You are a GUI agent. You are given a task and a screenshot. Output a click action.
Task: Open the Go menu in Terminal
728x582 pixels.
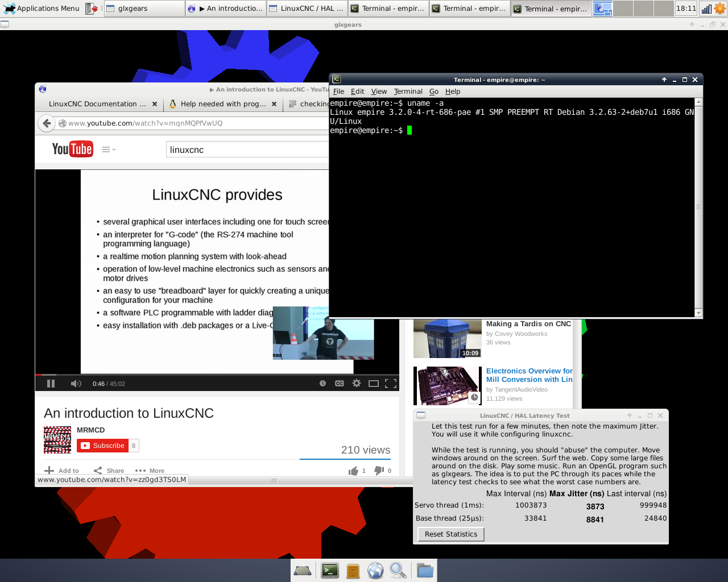click(434, 92)
